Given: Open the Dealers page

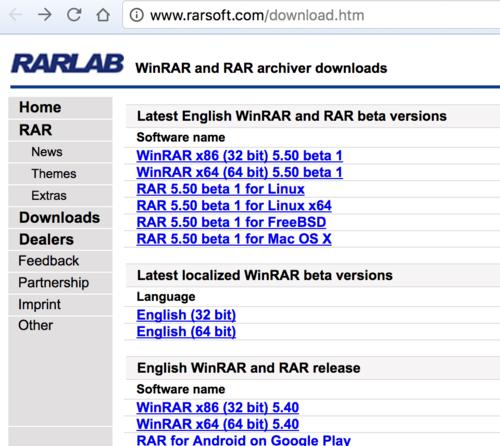Looking at the screenshot, I should coord(60,240).
